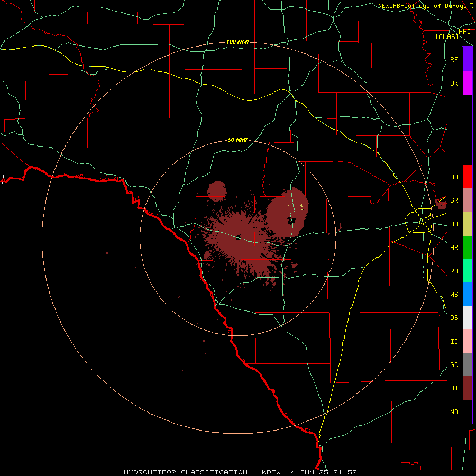Click the RA light-green legend swatch
This screenshot has height=476, width=476.
click(467, 271)
